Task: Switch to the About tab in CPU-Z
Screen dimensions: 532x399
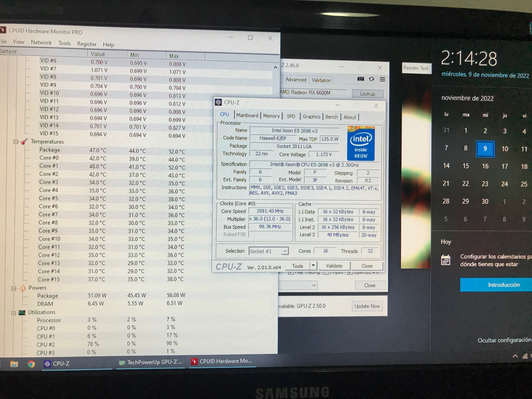Action: click(x=350, y=117)
